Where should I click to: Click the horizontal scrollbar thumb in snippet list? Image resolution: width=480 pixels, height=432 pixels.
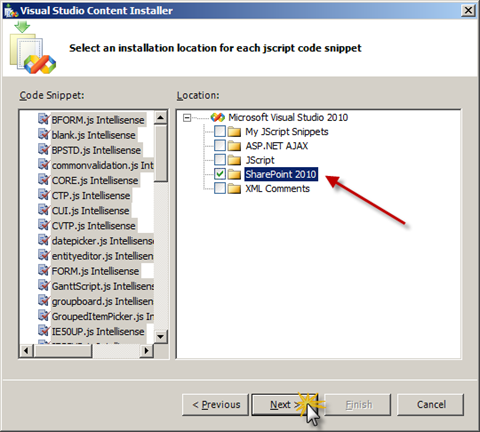point(62,351)
